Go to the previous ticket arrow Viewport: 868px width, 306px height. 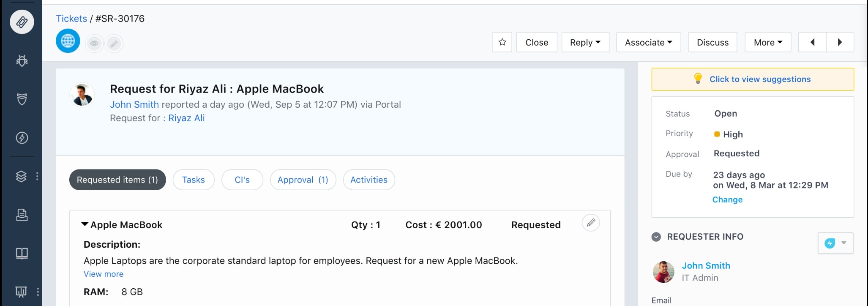tap(812, 42)
